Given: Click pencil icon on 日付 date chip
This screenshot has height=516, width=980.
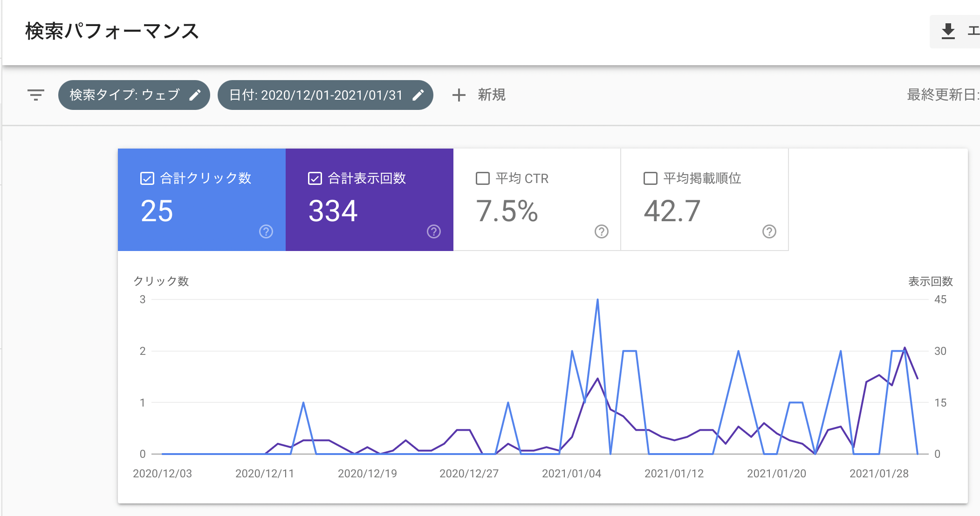Looking at the screenshot, I should tap(418, 95).
